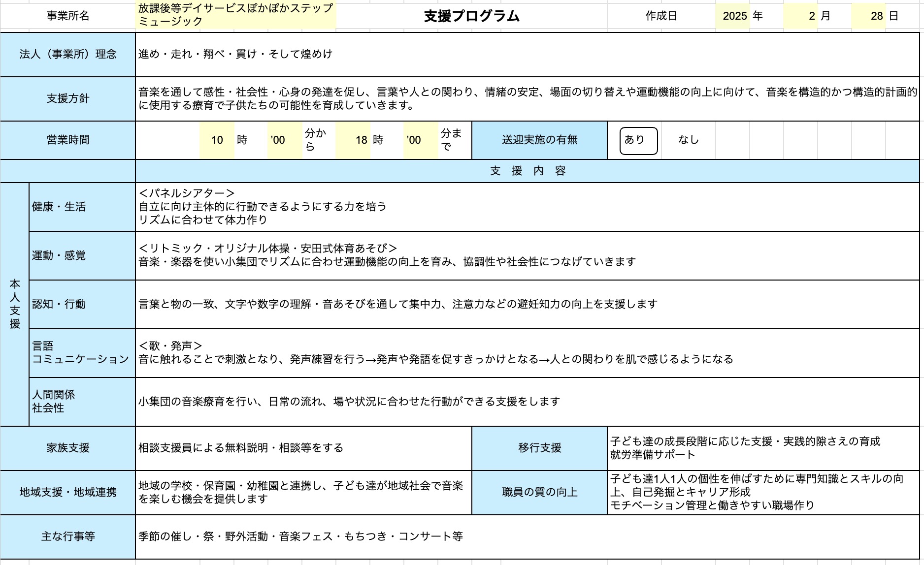Screen dimensions: 924x565
Task: Select the closing hour cell "18"
Action: click(354, 140)
